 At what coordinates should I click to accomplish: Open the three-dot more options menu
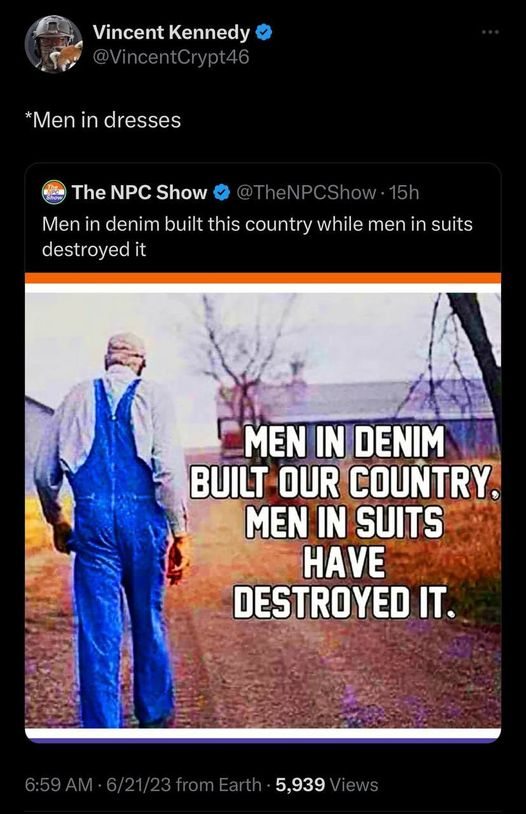click(490, 32)
